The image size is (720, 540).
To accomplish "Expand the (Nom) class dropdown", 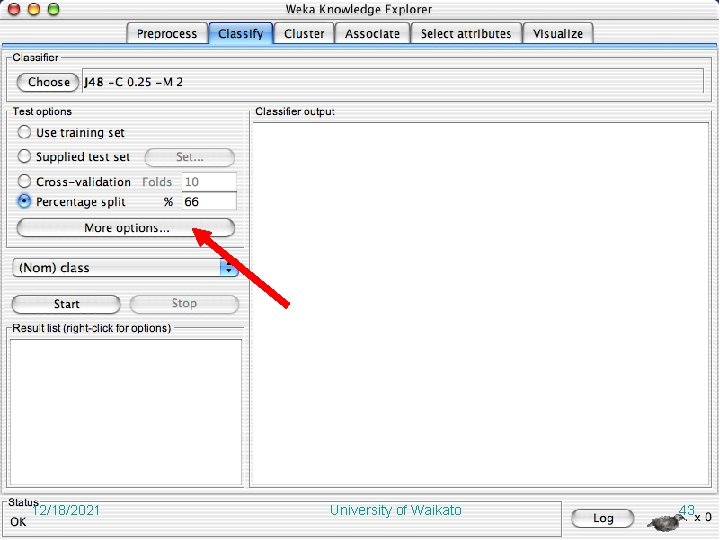I will pyautogui.click(x=125, y=268).
